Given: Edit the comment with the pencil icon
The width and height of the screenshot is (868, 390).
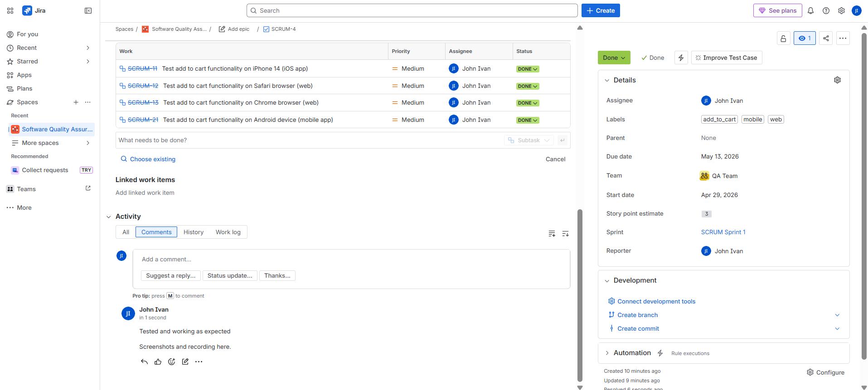Looking at the screenshot, I should point(185,361).
